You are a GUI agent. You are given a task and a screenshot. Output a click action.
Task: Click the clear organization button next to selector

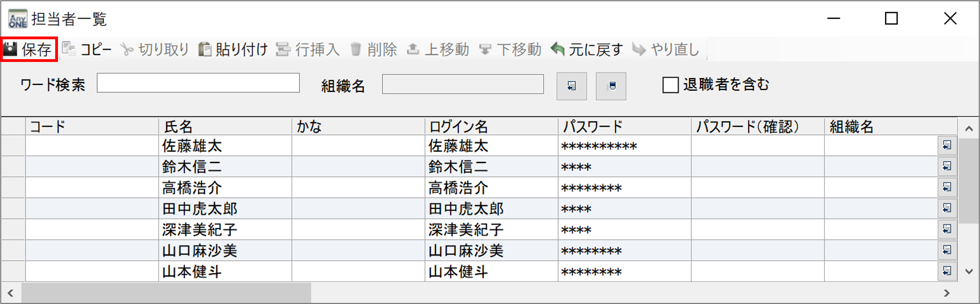point(611,86)
